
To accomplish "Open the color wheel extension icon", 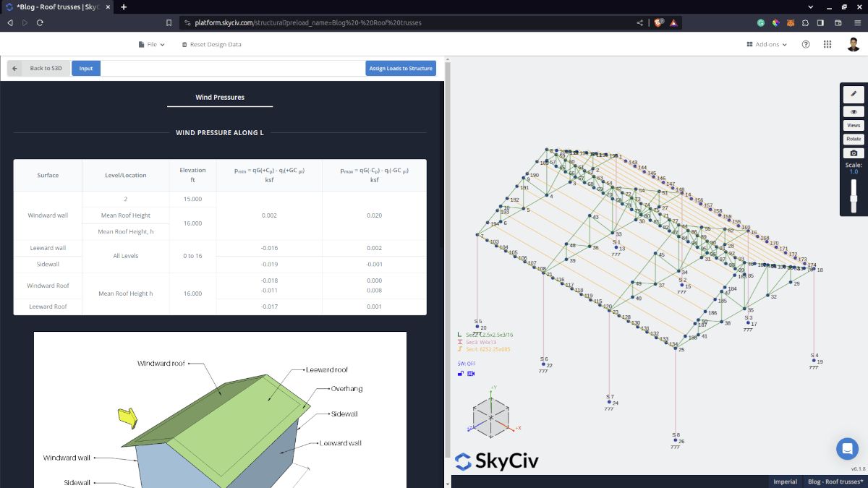I will tap(775, 22).
